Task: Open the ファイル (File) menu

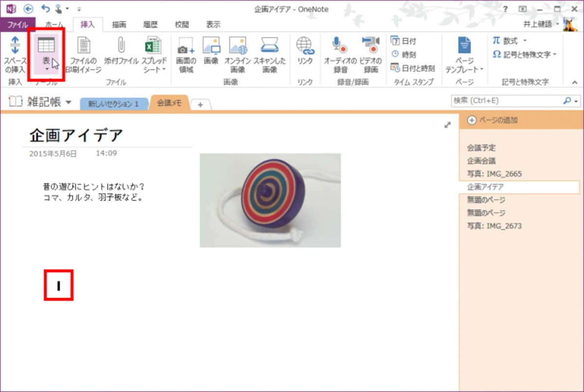Action: tap(18, 24)
